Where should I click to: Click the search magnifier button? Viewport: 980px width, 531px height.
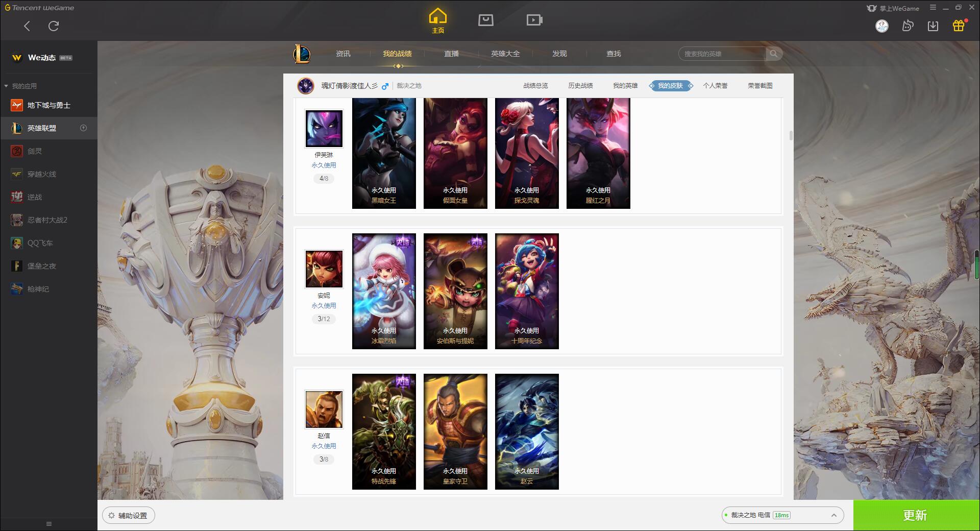774,54
